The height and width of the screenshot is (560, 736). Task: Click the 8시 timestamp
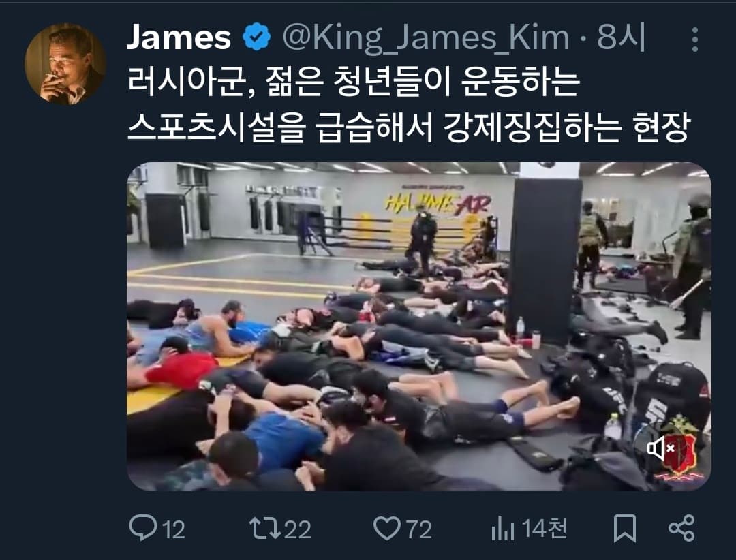pyautogui.click(x=622, y=37)
